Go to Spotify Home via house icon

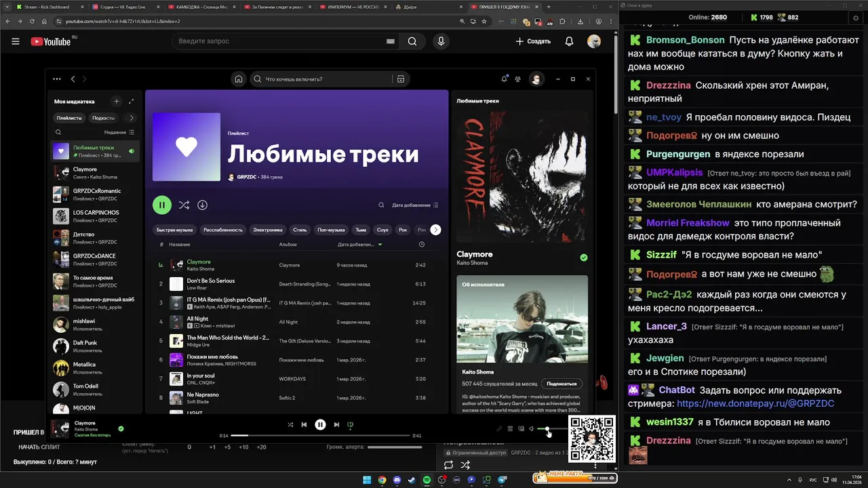point(239,79)
